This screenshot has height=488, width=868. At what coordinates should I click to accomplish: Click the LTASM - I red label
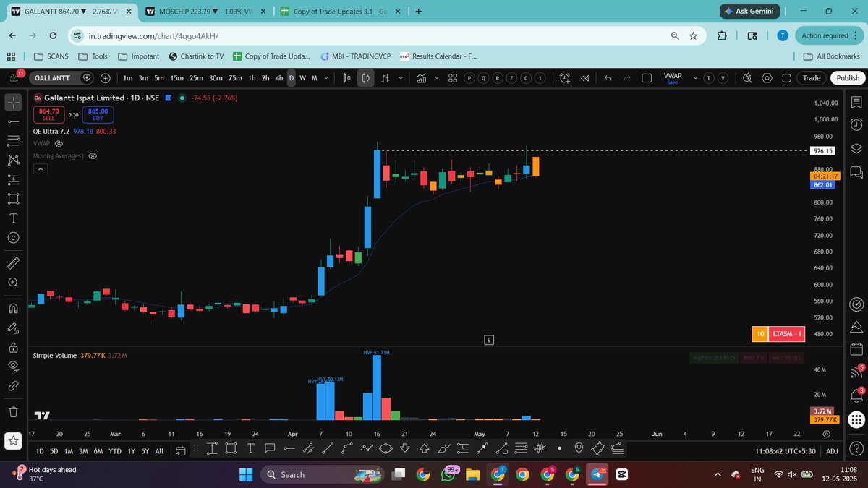tap(787, 334)
